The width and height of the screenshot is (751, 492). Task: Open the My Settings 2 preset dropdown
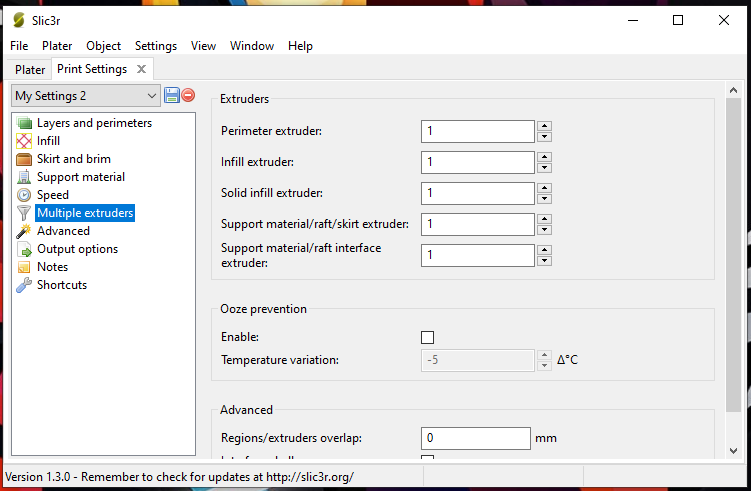pyautogui.click(x=85, y=96)
